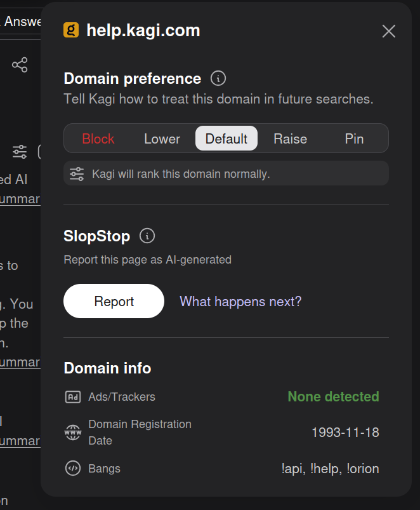420x510 pixels.
Task: Select Lower domain preference
Action: pyautogui.click(x=162, y=138)
